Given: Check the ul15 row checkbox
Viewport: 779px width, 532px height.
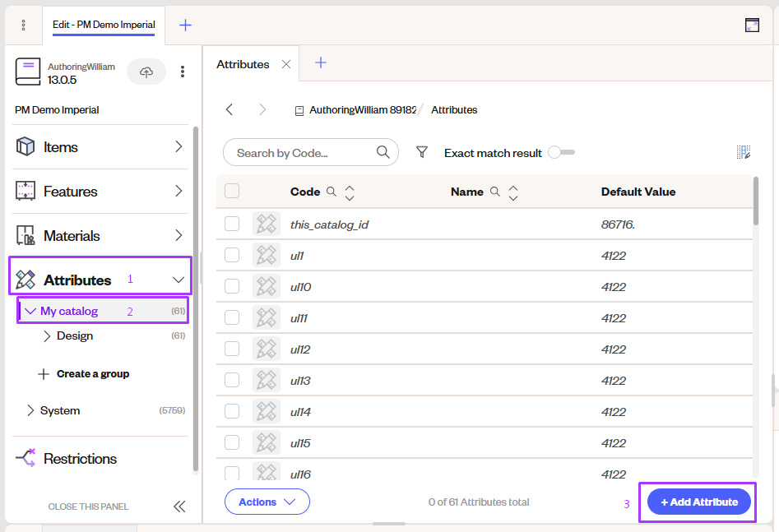Looking at the screenshot, I should (x=232, y=442).
